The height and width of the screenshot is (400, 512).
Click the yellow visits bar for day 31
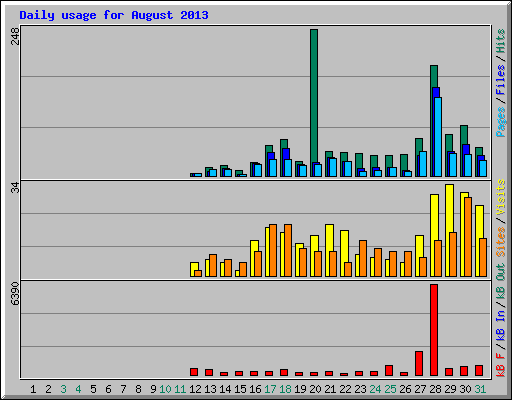pos(479,241)
